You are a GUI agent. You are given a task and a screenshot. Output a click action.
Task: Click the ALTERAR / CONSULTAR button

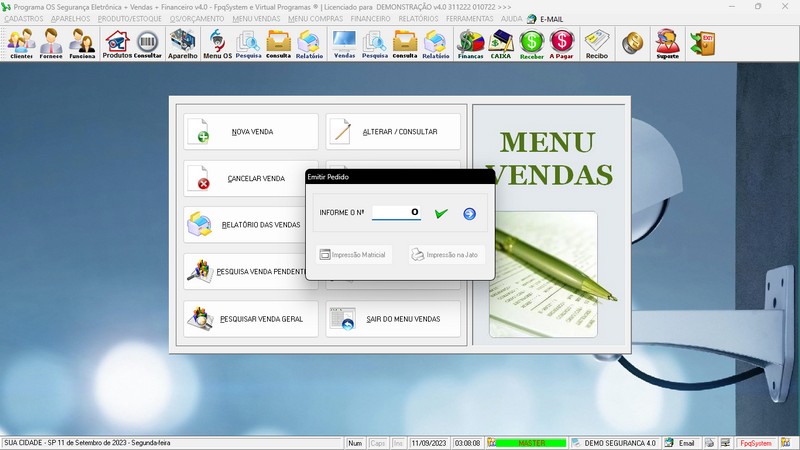(x=393, y=132)
